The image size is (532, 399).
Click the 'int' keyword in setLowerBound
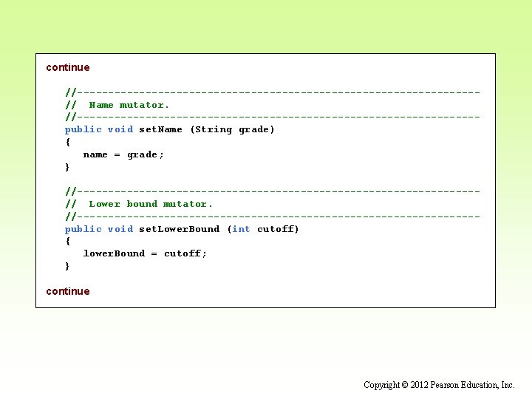(241, 229)
